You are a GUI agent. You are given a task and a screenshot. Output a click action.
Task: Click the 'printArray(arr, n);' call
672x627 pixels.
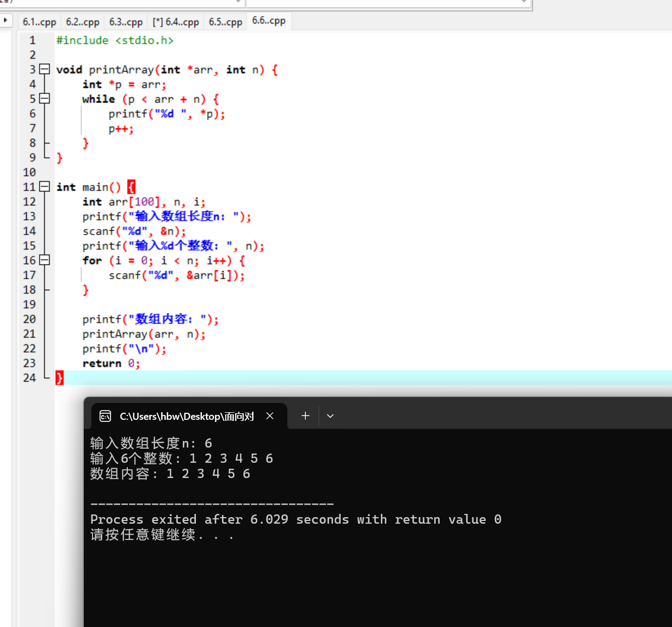(144, 334)
